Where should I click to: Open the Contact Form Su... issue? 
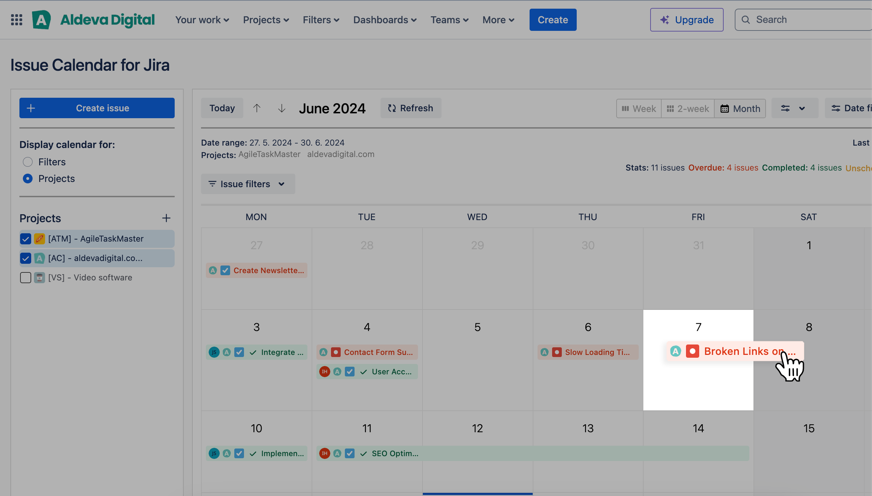pos(367,352)
